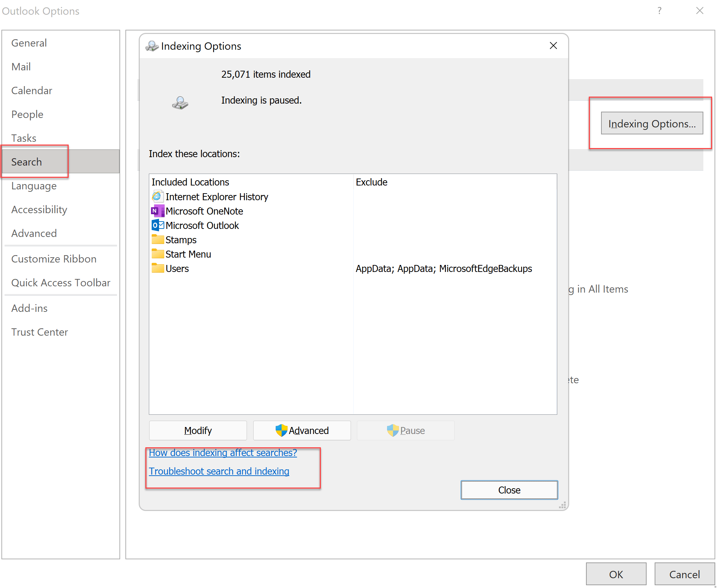The height and width of the screenshot is (588, 717).
Task: Open Advanced indexing settings
Action: (302, 430)
